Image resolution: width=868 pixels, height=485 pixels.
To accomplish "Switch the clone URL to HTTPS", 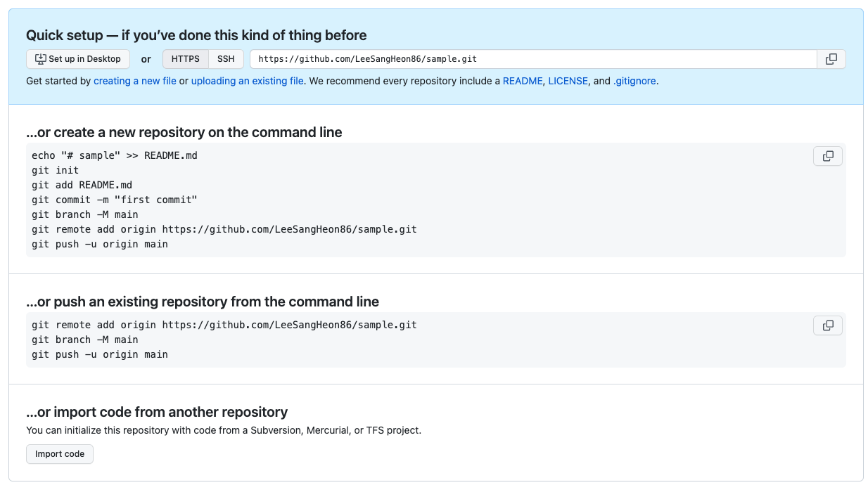I will click(186, 59).
